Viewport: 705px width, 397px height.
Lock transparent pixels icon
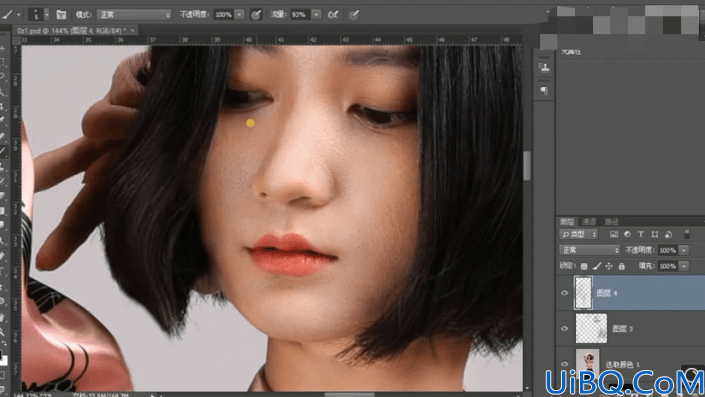pos(584,266)
